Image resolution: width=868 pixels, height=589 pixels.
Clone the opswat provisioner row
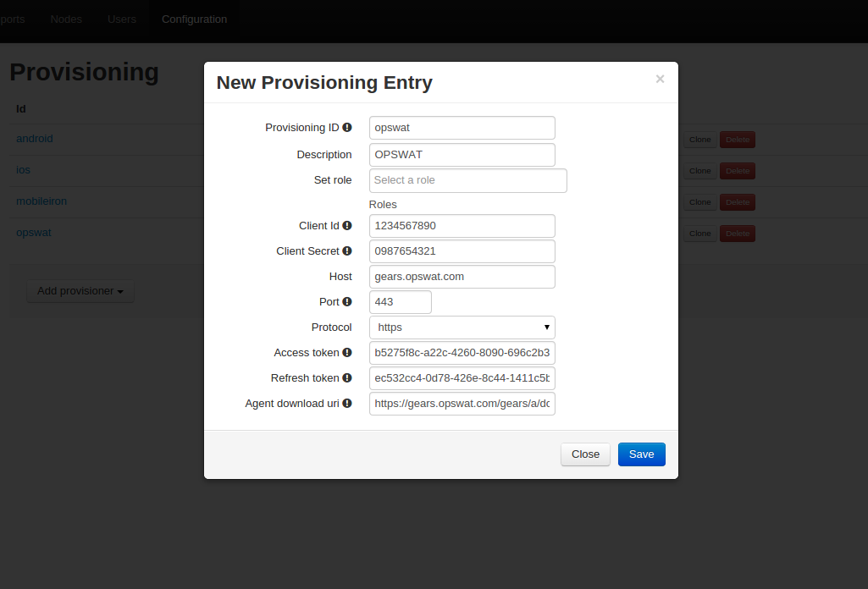pyautogui.click(x=699, y=234)
